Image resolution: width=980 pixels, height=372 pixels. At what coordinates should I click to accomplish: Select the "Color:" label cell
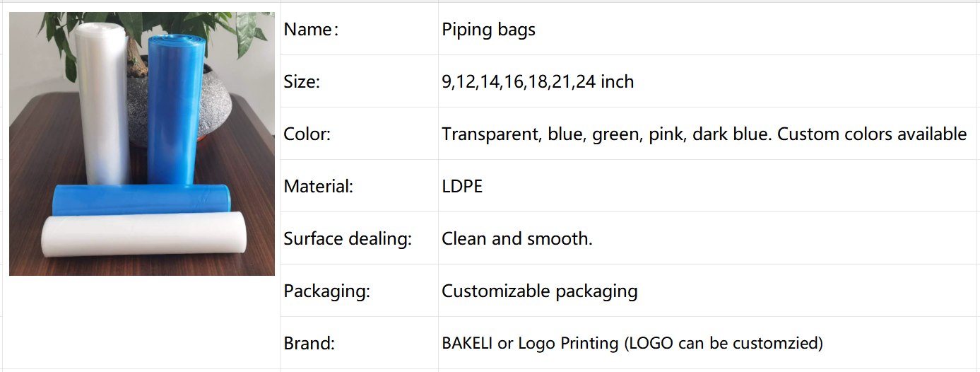(x=307, y=134)
